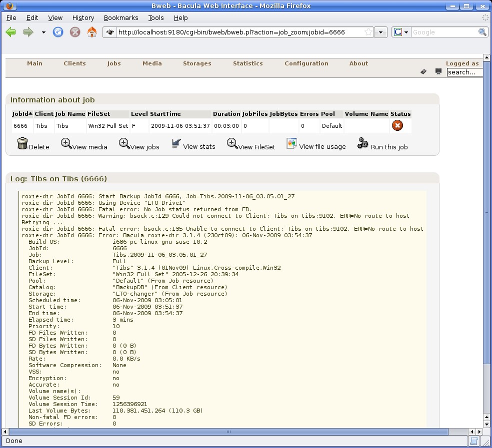The height and width of the screenshot is (448, 492).
Task: Open back/forward history dropdown arrow
Action: [x=43, y=32]
